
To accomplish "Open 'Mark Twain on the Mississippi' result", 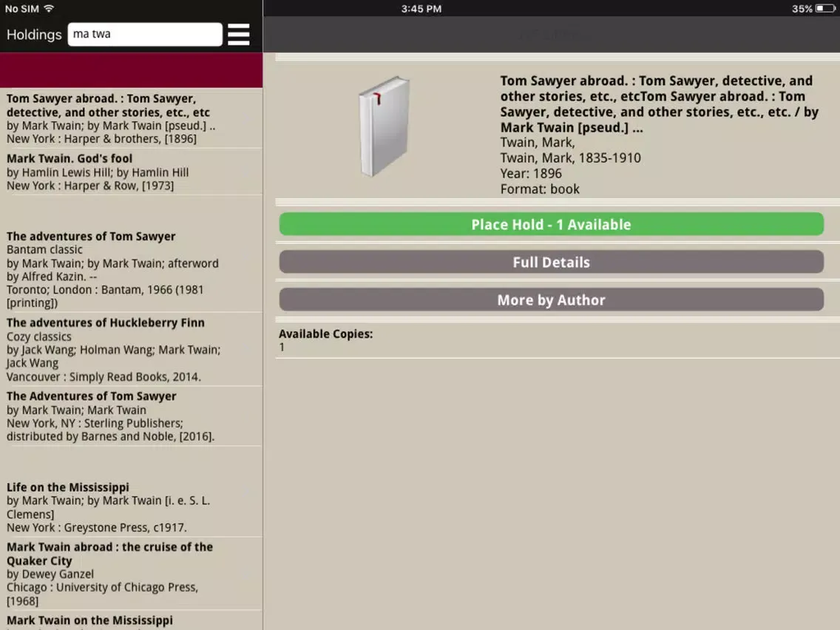I will (132, 621).
